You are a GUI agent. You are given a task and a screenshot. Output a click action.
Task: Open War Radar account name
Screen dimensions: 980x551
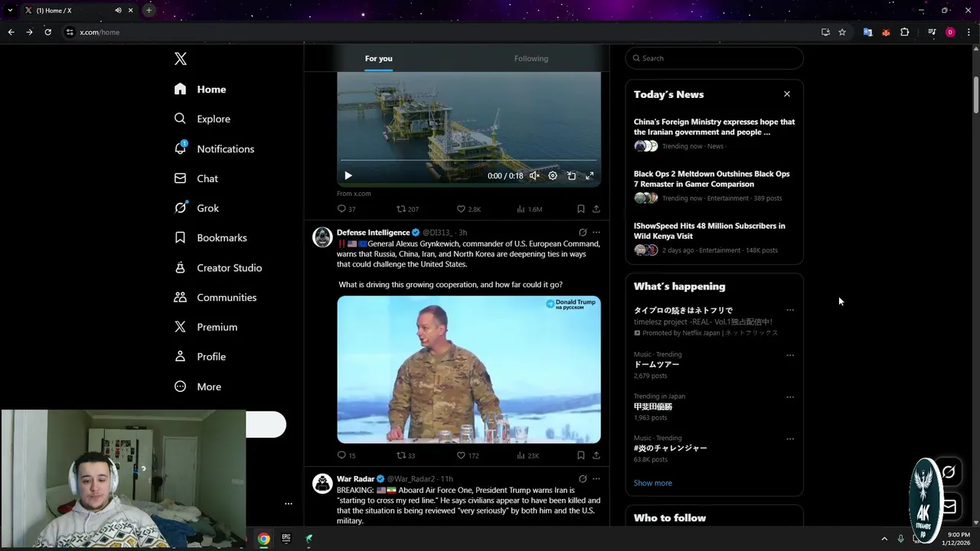click(355, 479)
